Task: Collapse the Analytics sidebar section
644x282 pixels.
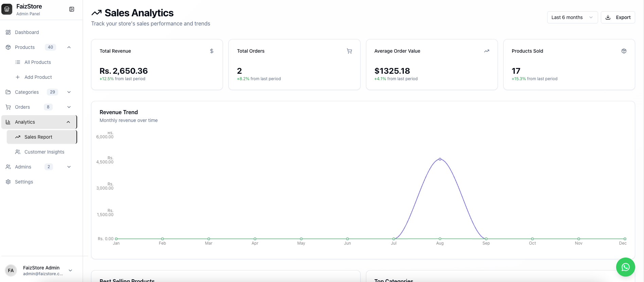Action: click(x=68, y=122)
